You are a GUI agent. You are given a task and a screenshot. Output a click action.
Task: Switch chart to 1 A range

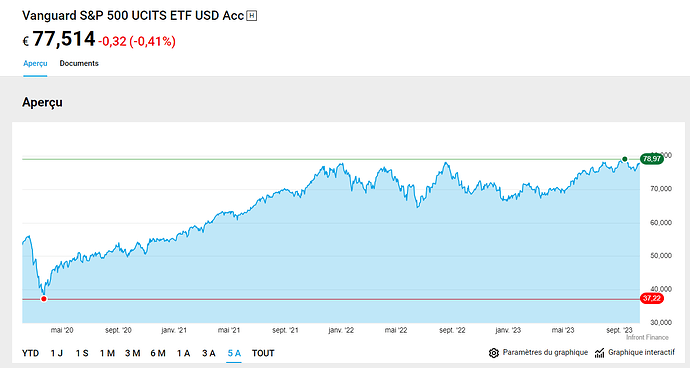[184, 353]
